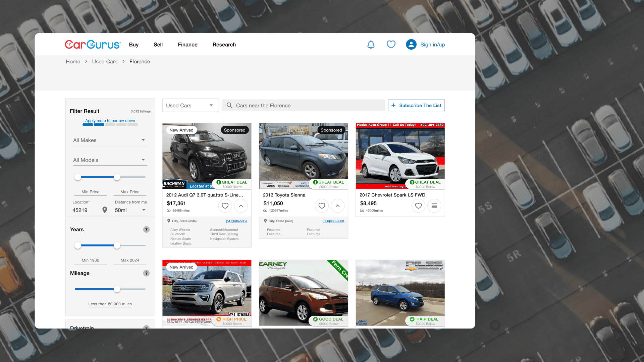Click the minimum year slider handle

pyautogui.click(x=78, y=245)
